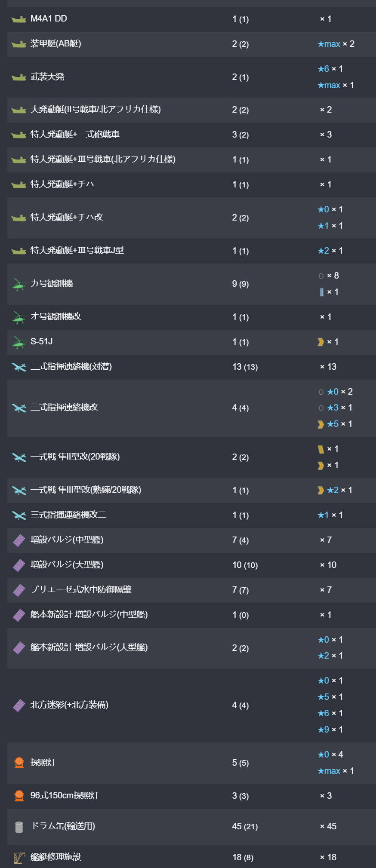Screen dimensions: 376x868
Task: Click the 45 (21) count for ドラム缶
Action: click(245, 827)
